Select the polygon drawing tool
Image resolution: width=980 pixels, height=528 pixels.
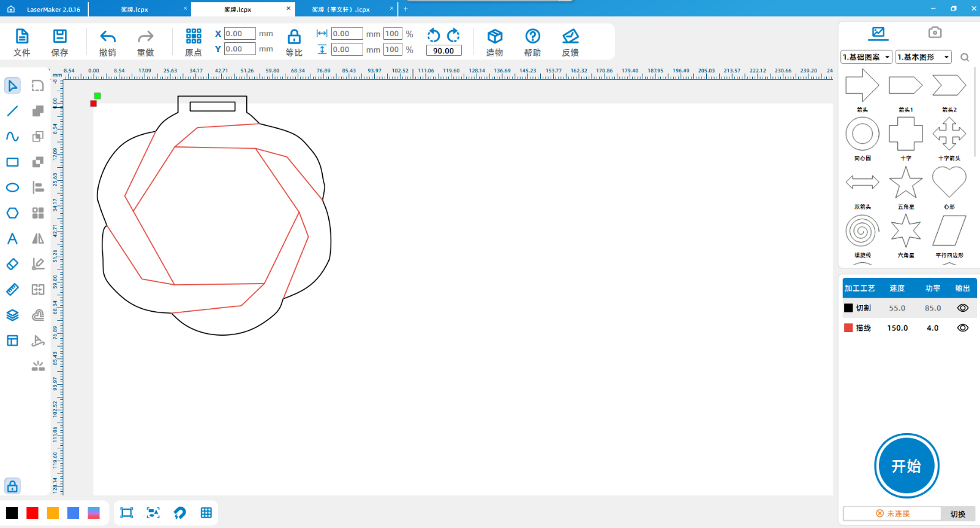[12, 213]
